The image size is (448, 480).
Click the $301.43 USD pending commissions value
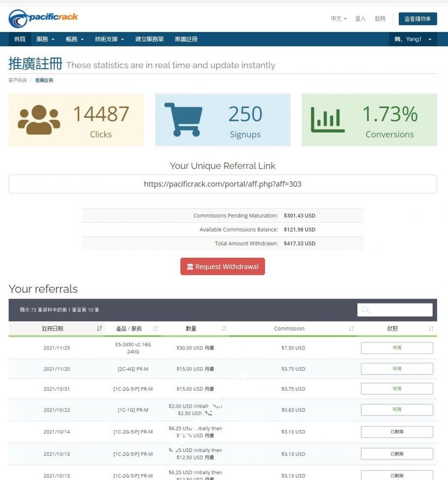click(299, 215)
